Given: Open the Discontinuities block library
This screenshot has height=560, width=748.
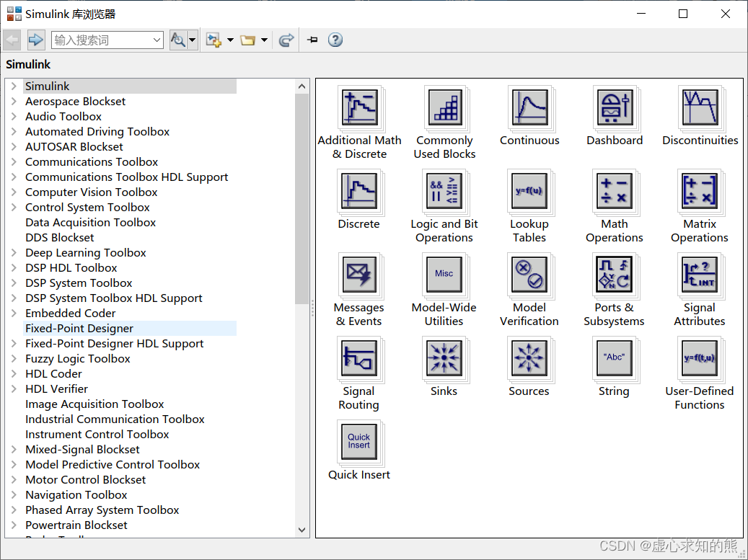Looking at the screenshot, I should click(x=700, y=107).
